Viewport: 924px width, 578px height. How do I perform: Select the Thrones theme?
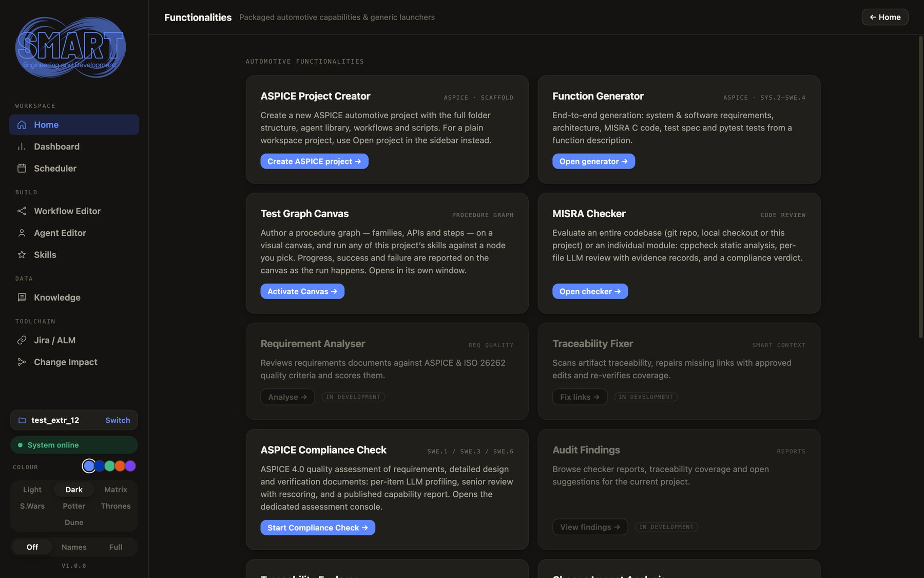[115, 506]
